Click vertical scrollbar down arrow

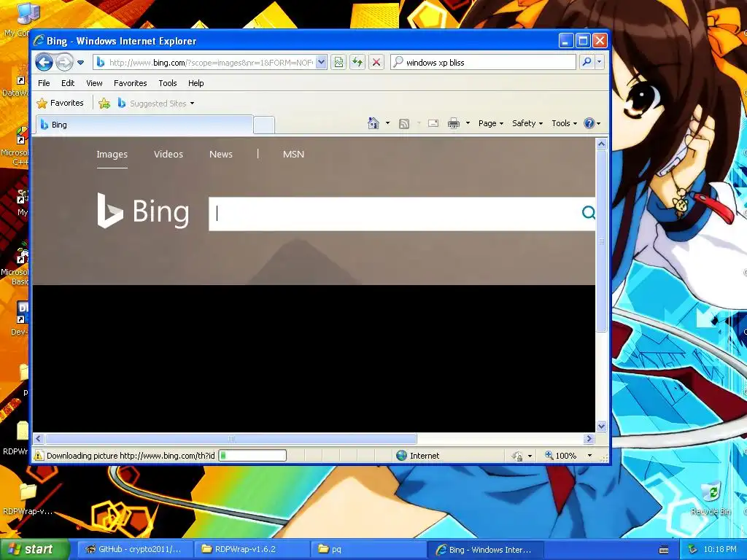point(601,426)
